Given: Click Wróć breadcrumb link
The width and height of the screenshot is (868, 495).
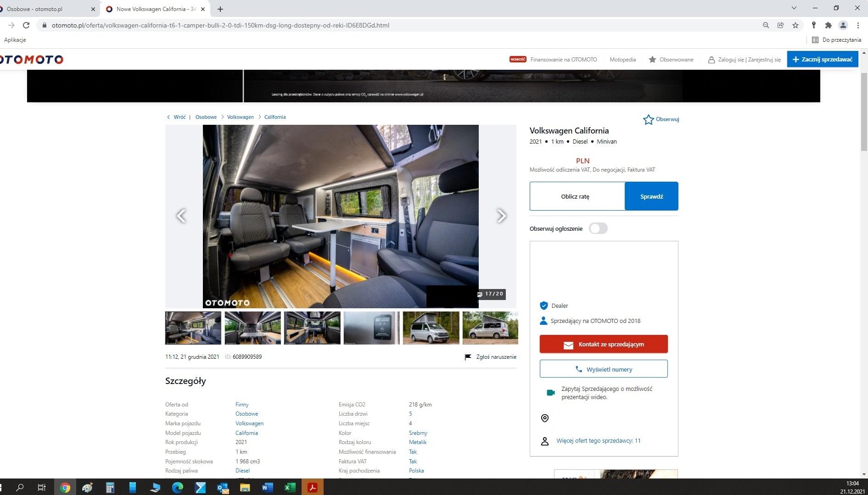Looking at the screenshot, I should (179, 117).
